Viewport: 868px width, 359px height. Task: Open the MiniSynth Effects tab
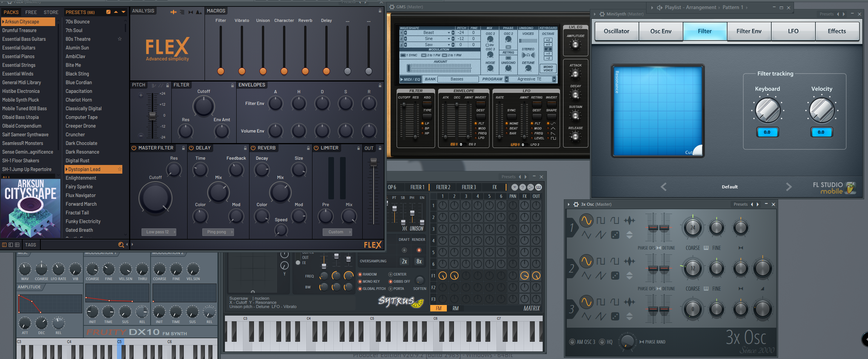coord(837,31)
